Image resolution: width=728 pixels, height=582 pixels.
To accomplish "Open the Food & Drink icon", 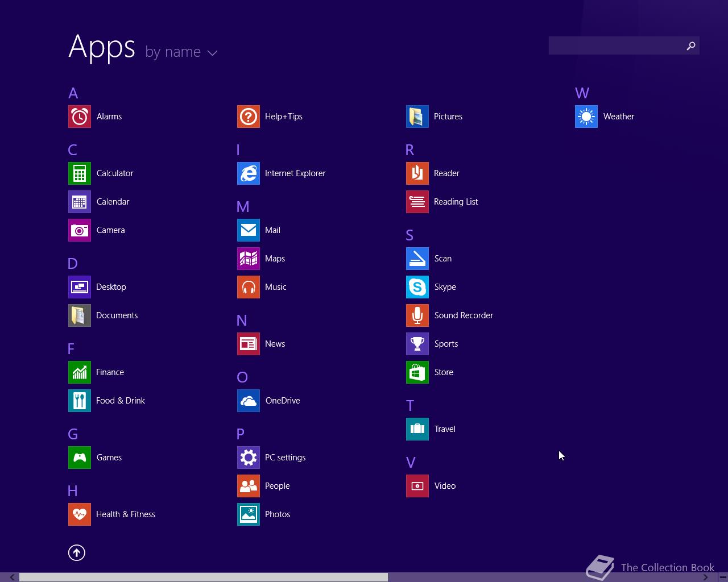I will [80, 401].
